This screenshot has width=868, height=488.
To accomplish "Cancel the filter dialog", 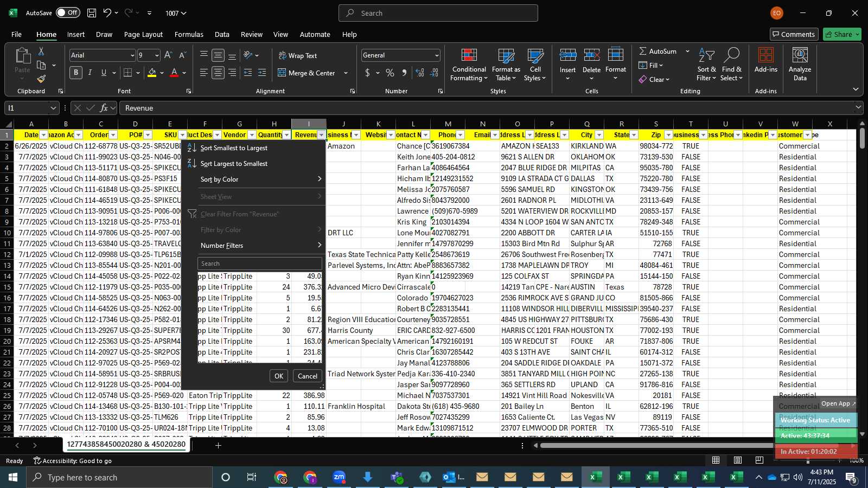I will pos(308,376).
